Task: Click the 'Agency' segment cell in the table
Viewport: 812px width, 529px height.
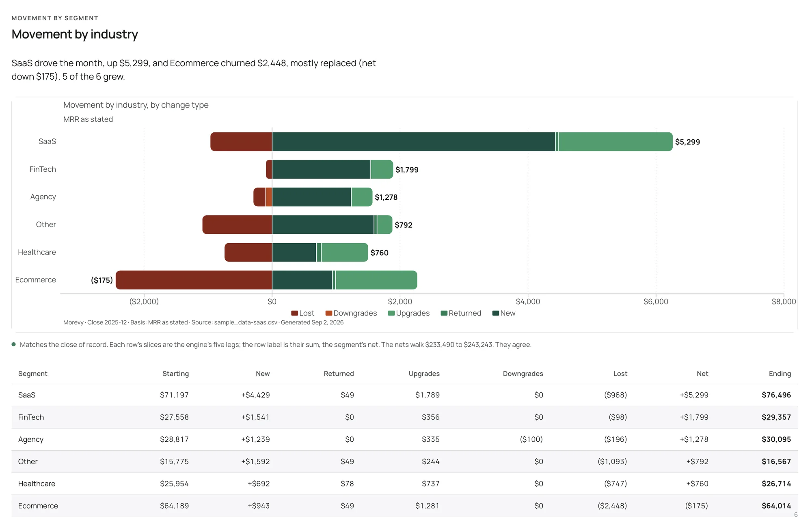Action: pyautogui.click(x=31, y=439)
